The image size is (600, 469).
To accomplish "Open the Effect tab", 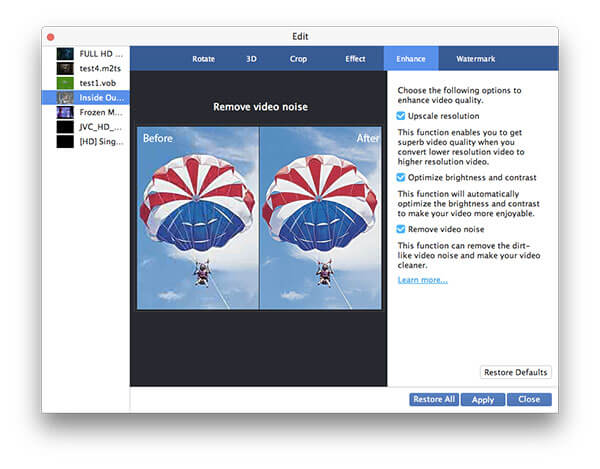I will (x=355, y=59).
